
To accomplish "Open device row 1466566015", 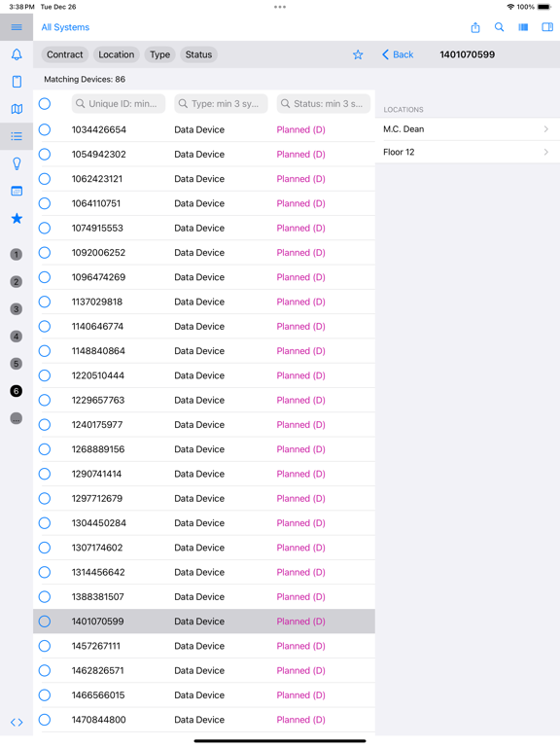I will pyautogui.click(x=204, y=695).
